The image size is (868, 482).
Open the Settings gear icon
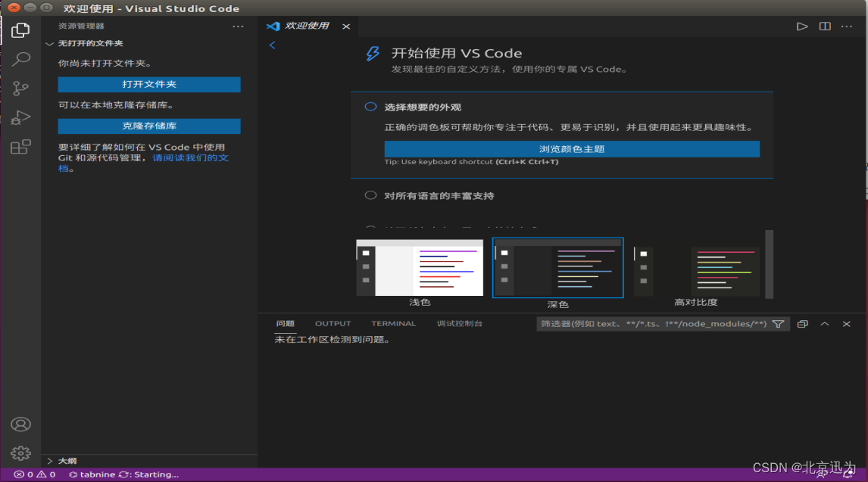(20, 453)
